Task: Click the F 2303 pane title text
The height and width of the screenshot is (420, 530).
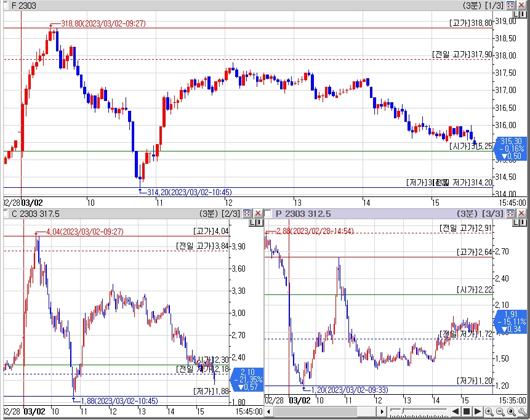Action: click(x=23, y=6)
